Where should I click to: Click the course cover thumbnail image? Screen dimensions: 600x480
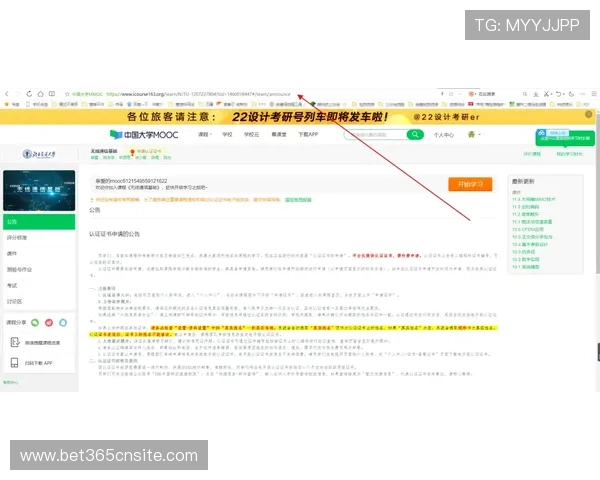point(39,191)
